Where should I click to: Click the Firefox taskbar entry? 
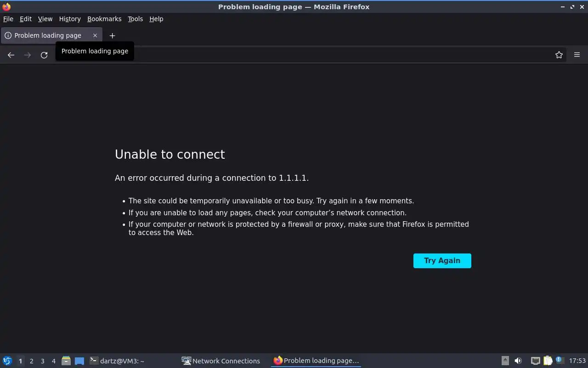click(316, 361)
